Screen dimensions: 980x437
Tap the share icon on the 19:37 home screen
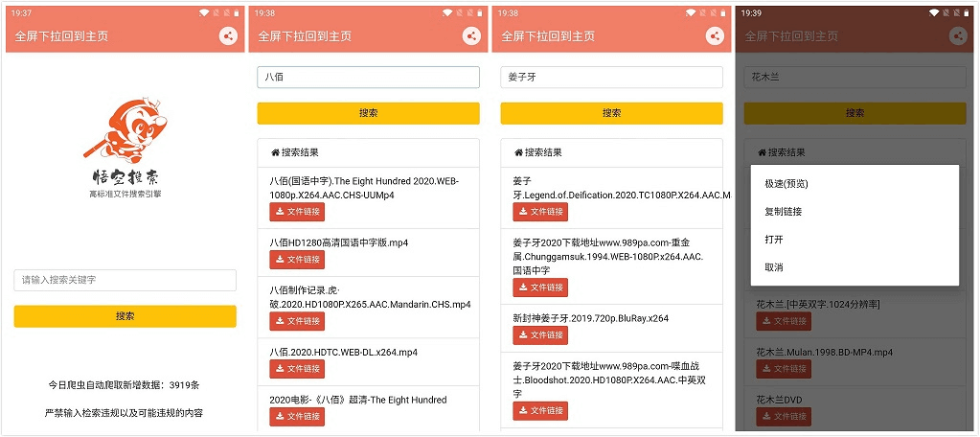click(228, 36)
